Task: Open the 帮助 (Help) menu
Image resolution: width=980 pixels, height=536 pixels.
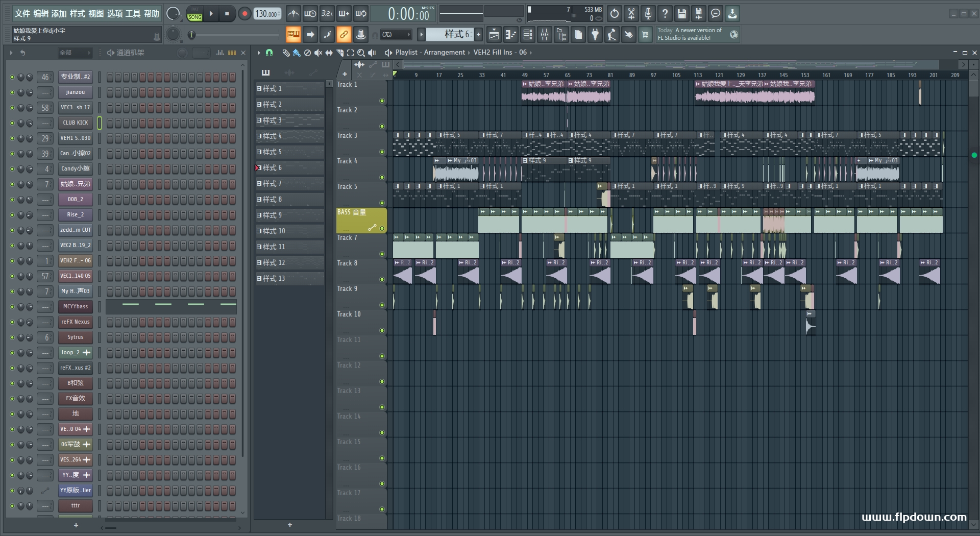Action: (x=152, y=14)
